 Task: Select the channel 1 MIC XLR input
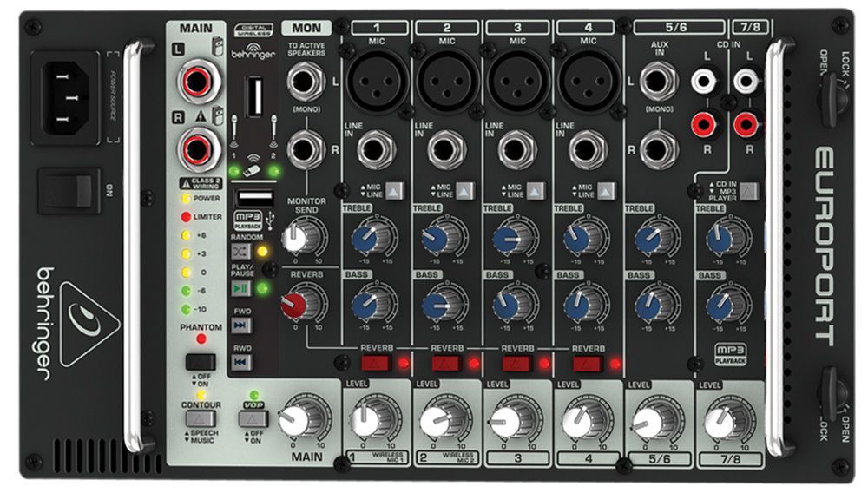coord(377,82)
